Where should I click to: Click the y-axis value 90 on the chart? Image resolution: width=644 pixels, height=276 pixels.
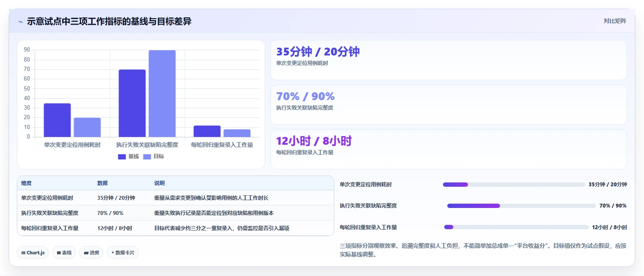point(27,50)
